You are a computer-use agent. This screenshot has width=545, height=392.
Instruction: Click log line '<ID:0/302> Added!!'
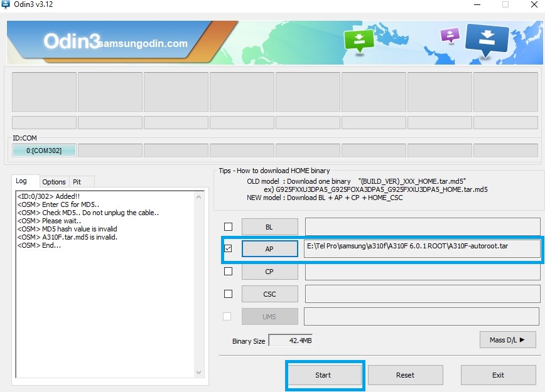48,196
